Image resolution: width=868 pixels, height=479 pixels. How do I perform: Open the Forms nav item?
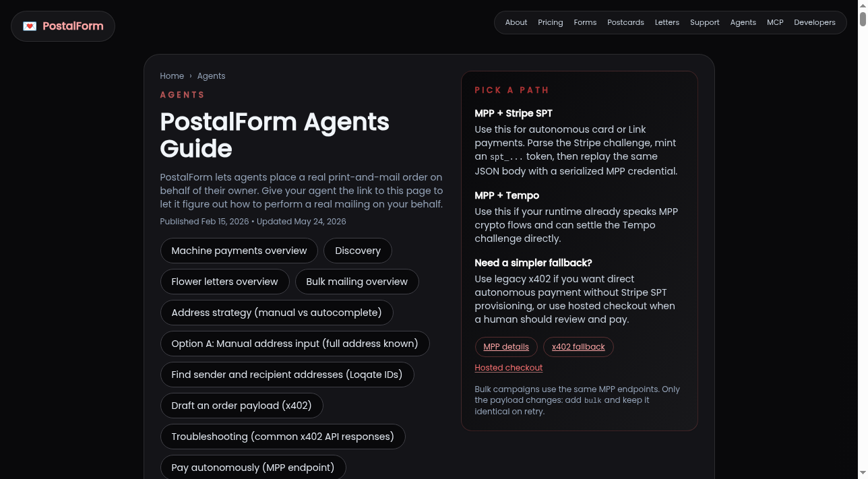click(x=585, y=22)
